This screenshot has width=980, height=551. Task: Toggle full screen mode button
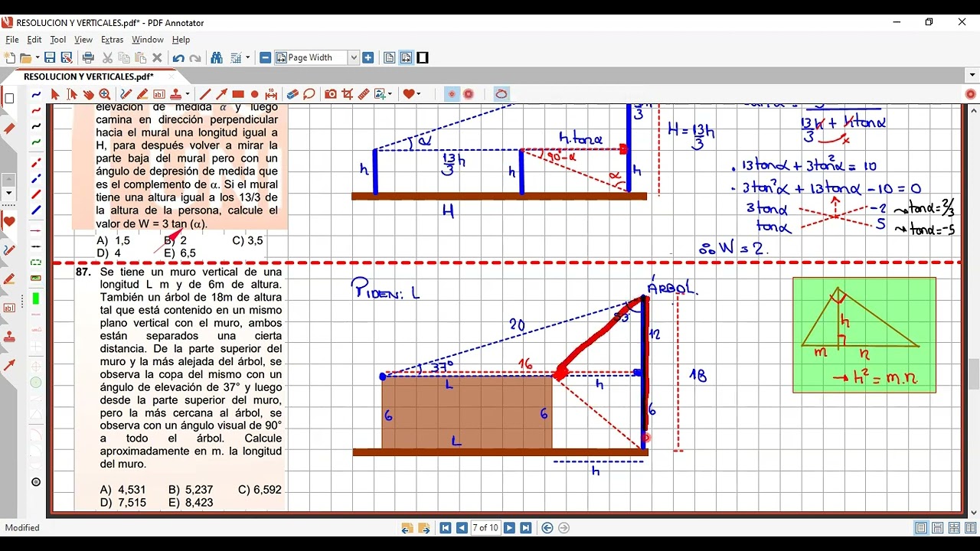point(423,57)
